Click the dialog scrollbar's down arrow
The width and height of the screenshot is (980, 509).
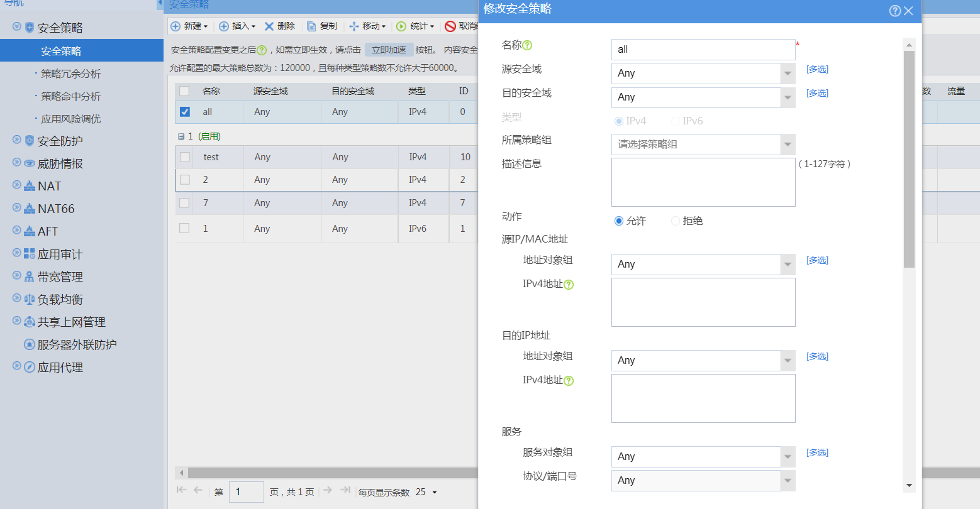coord(909,486)
